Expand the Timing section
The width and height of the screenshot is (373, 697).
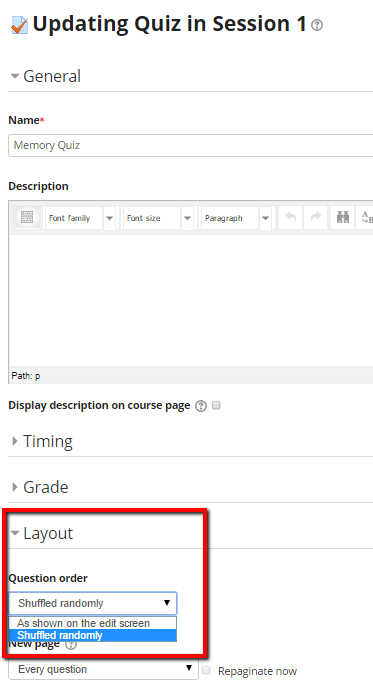click(42, 441)
